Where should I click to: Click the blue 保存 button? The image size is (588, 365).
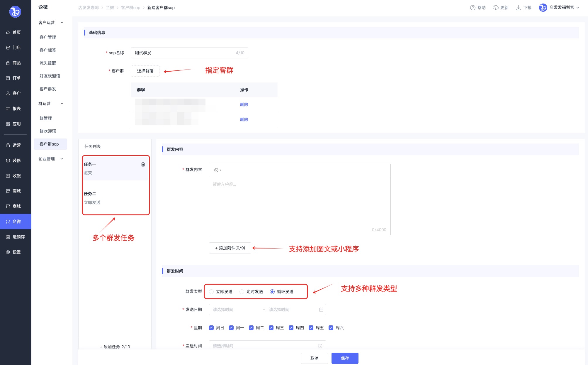tap(345, 358)
